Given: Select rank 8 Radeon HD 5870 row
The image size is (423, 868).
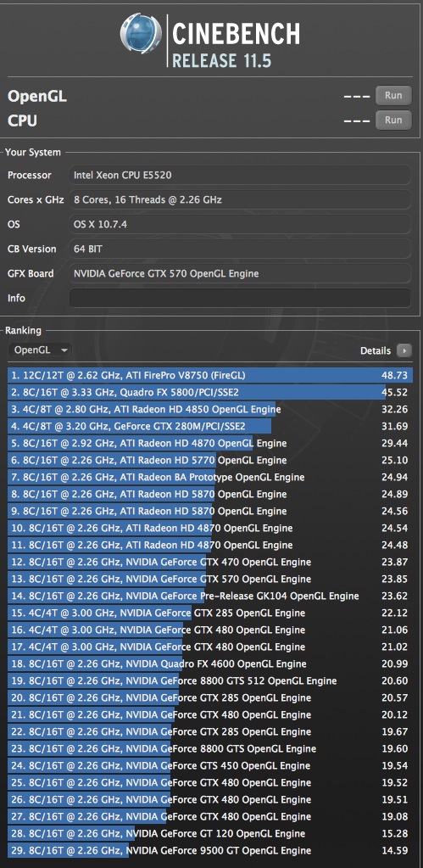Looking at the screenshot, I should coord(210,494).
